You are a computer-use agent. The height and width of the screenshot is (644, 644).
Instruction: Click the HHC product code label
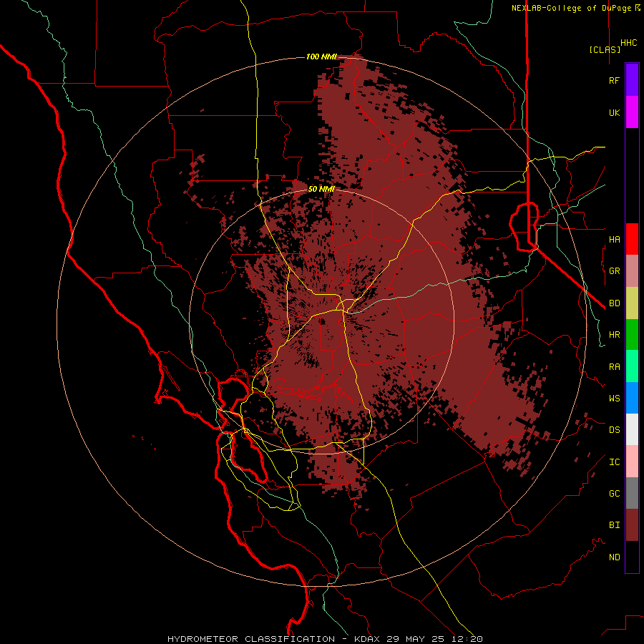[x=629, y=43]
